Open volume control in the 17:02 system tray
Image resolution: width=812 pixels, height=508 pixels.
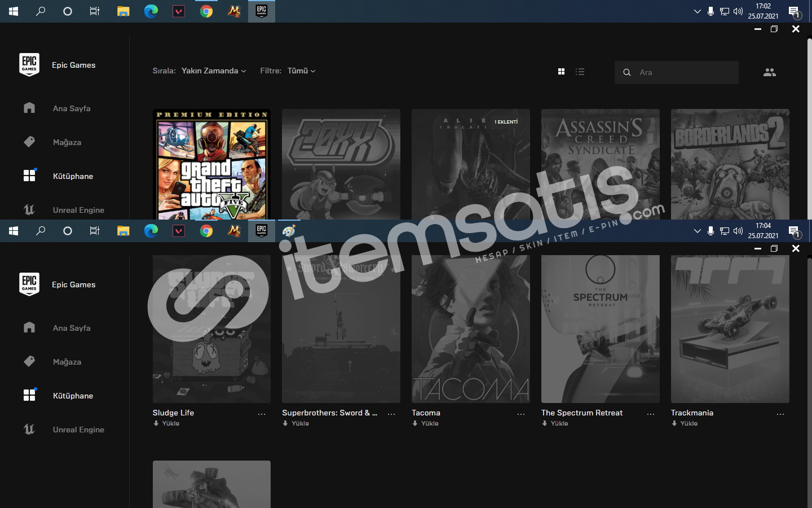coord(738,11)
